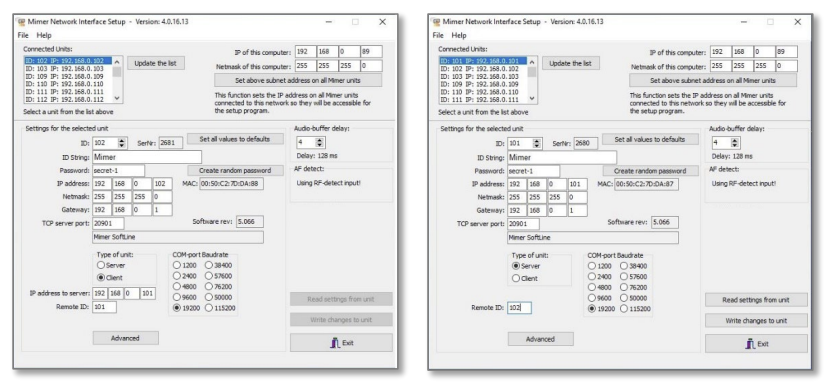Select ID: 109 in right window list
830x384 pixels.
(484, 84)
